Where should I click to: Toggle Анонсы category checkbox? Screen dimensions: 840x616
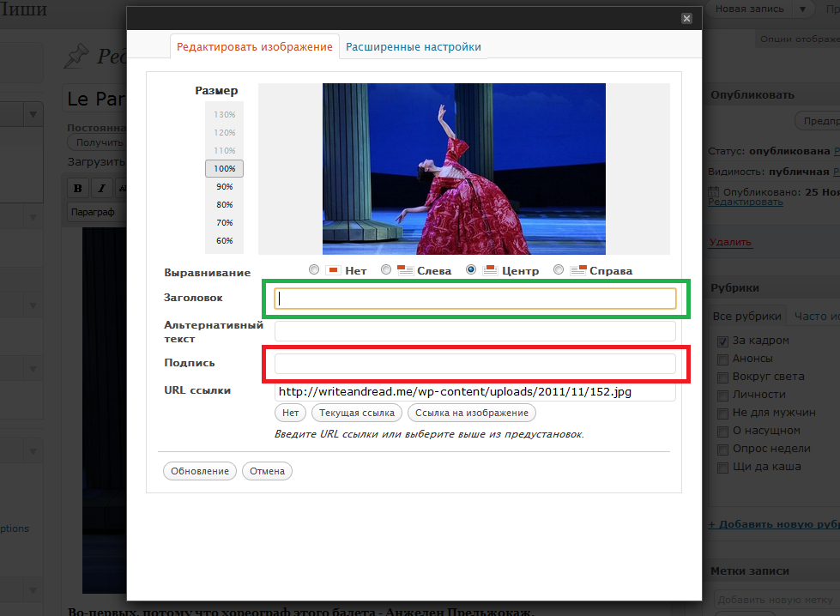[x=722, y=359]
